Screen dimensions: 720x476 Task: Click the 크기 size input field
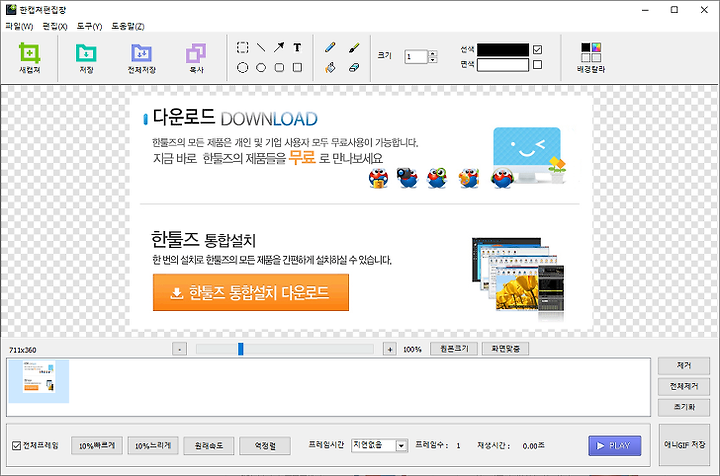[x=416, y=56]
